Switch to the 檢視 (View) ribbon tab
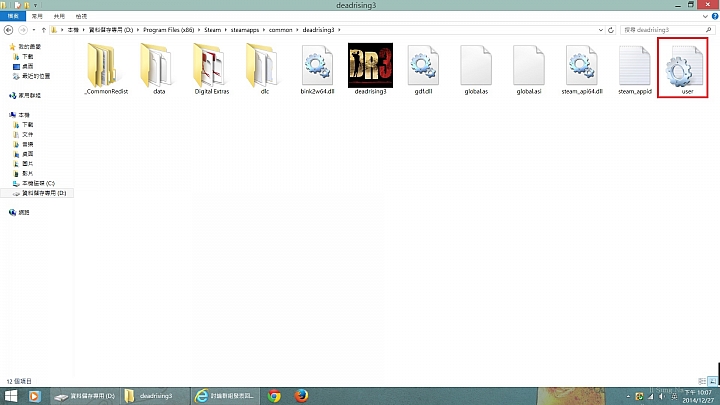The width and height of the screenshot is (720, 405). [x=81, y=16]
